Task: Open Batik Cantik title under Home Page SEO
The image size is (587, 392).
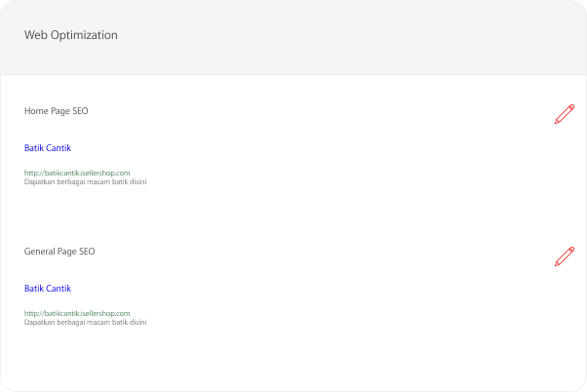Action: pyautogui.click(x=48, y=148)
